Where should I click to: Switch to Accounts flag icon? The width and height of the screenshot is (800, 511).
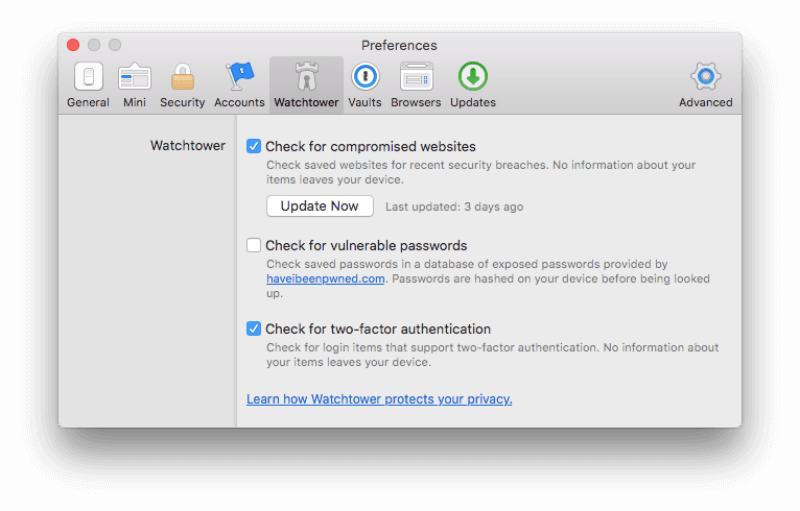coord(239,76)
